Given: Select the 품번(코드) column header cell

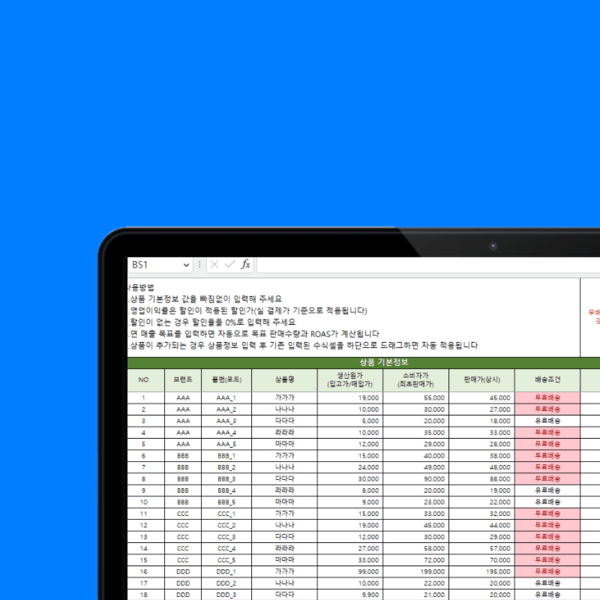Looking at the screenshot, I should (x=227, y=380).
